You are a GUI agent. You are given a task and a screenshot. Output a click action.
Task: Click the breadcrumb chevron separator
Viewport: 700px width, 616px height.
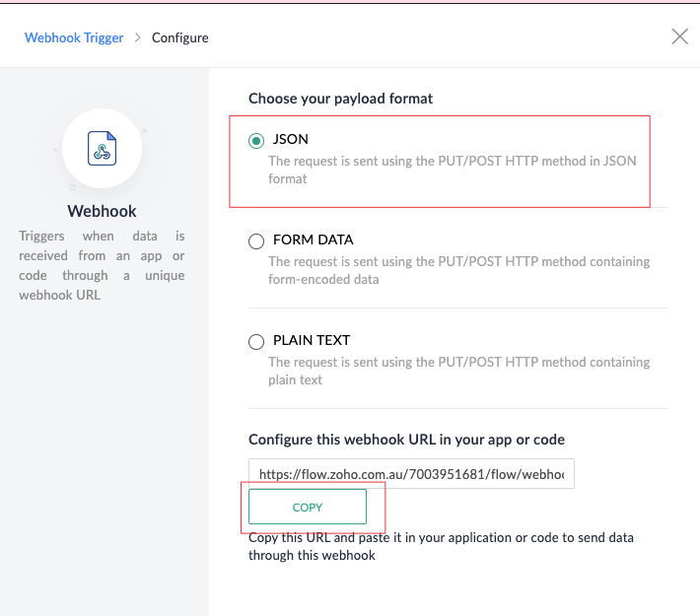(x=137, y=37)
